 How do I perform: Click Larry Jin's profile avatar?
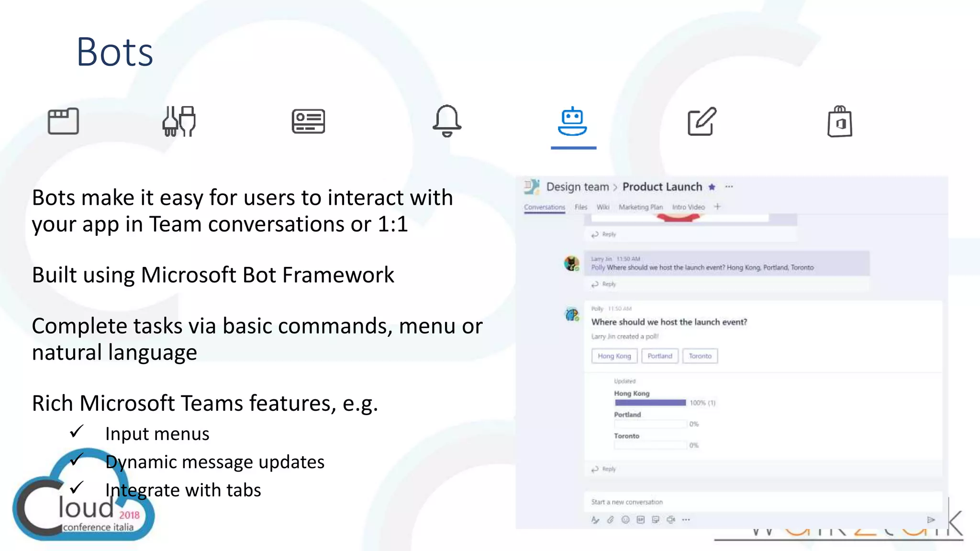coord(572,264)
